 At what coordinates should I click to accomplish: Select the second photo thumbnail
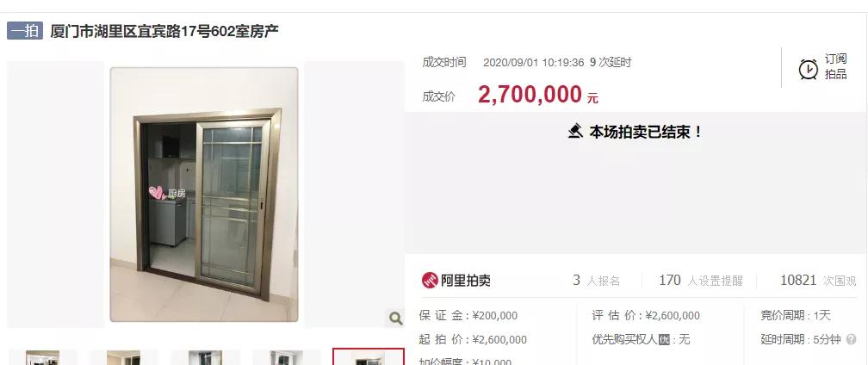tap(123, 357)
